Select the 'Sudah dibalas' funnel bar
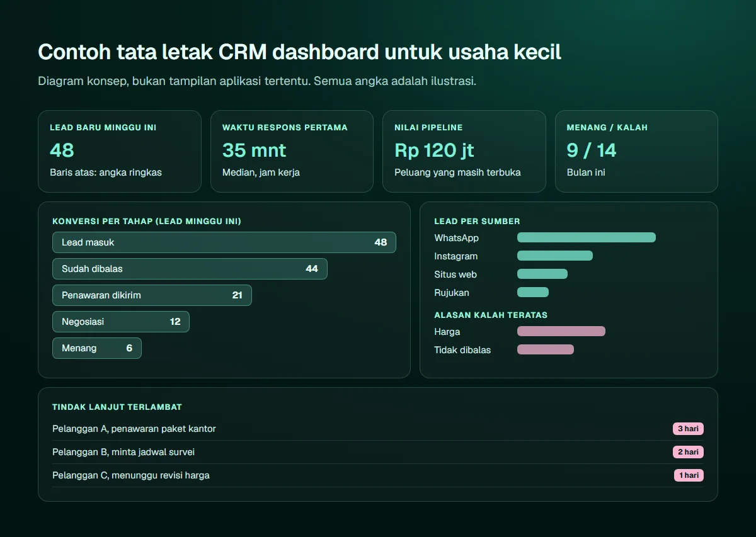 click(190, 269)
